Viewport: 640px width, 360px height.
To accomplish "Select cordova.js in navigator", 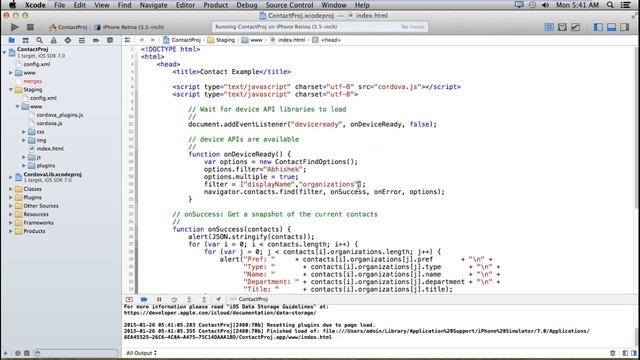I will tap(49, 123).
